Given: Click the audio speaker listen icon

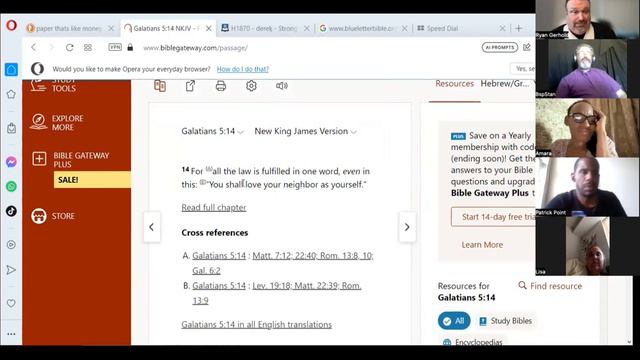Looking at the screenshot, I should [282, 86].
